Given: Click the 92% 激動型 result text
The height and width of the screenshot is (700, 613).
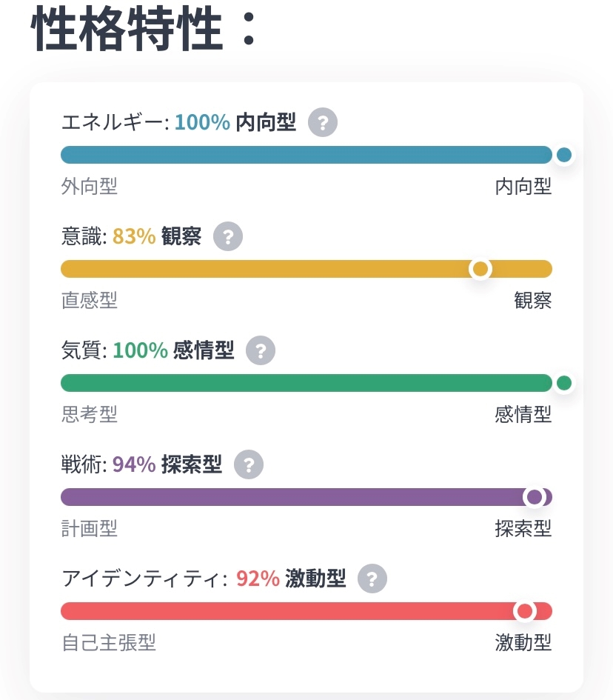Looking at the screenshot, I should [x=291, y=579].
